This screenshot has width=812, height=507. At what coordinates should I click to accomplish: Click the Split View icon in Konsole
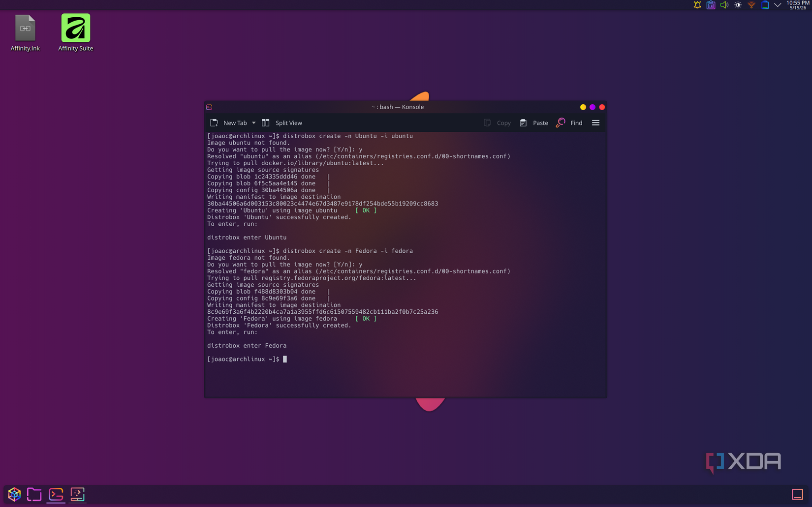[x=265, y=123]
